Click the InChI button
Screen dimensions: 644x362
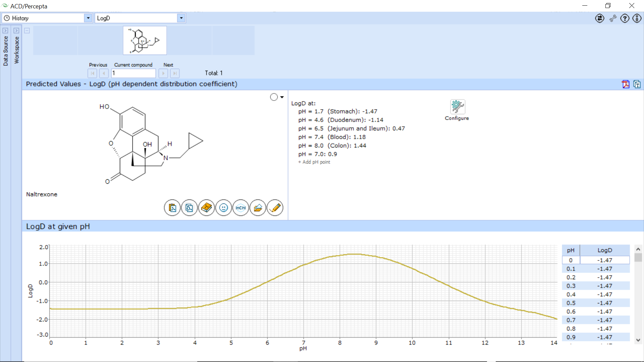click(240, 208)
